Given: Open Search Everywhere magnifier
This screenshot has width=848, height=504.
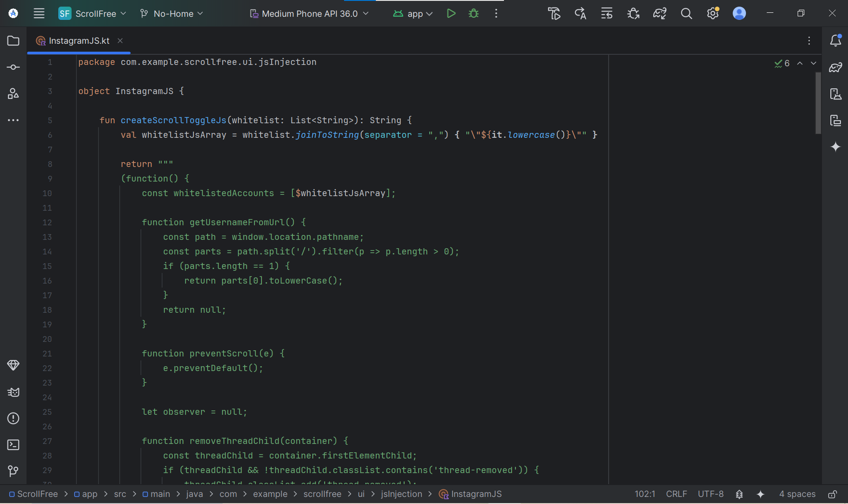Looking at the screenshot, I should point(686,13).
